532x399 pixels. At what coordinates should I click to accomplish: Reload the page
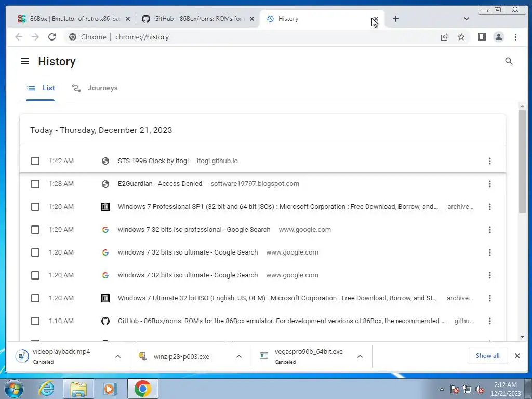coord(52,37)
